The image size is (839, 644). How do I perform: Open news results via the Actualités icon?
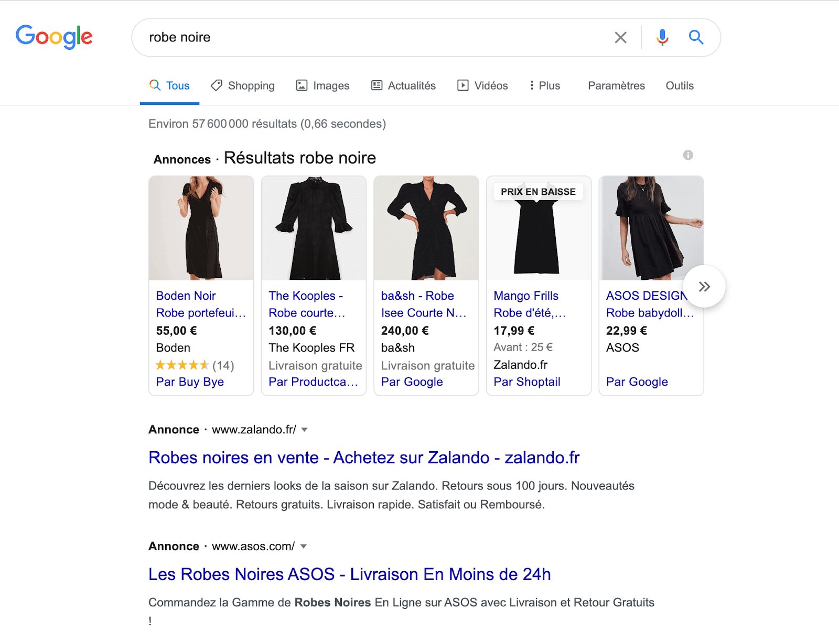click(376, 85)
